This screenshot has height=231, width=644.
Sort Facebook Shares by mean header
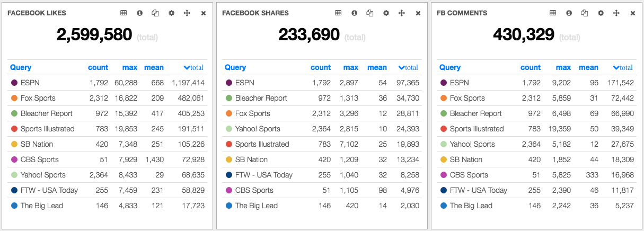point(377,67)
